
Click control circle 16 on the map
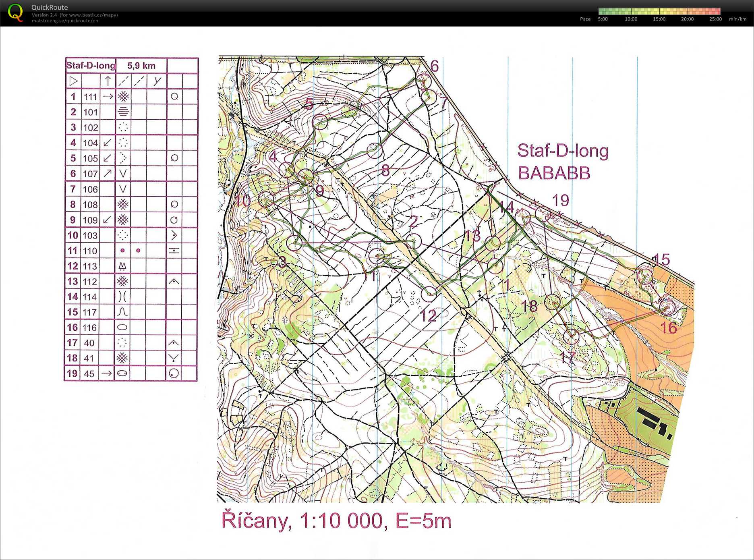click(667, 306)
